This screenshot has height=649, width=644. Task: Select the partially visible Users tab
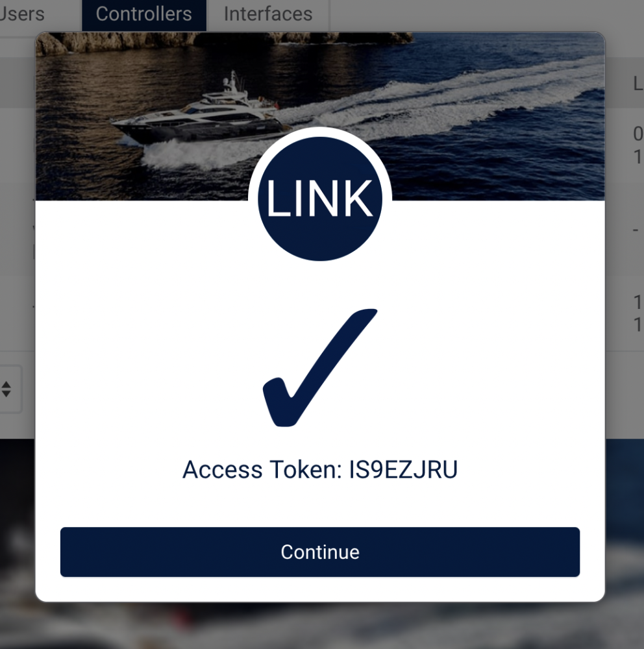21,14
